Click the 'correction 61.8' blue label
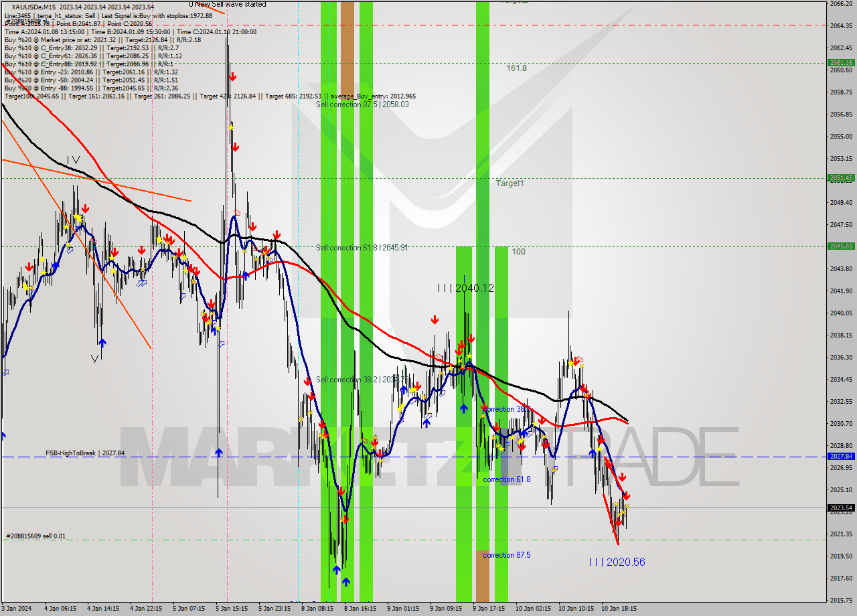The height and width of the screenshot is (616, 857). coord(507,479)
